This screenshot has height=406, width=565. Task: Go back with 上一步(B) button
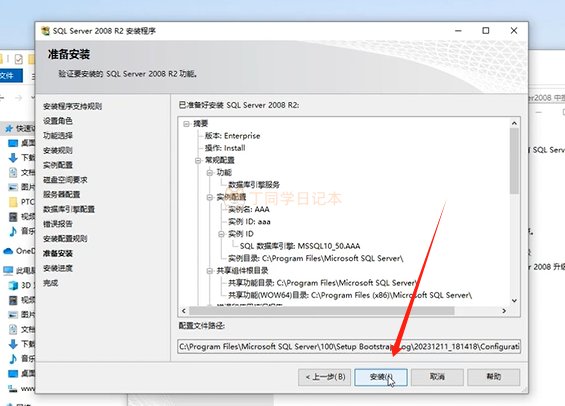click(325, 377)
